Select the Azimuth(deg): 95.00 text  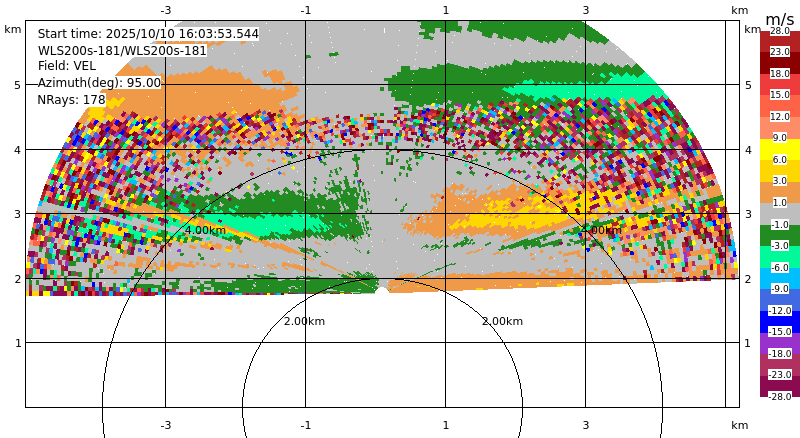pyautogui.click(x=99, y=83)
